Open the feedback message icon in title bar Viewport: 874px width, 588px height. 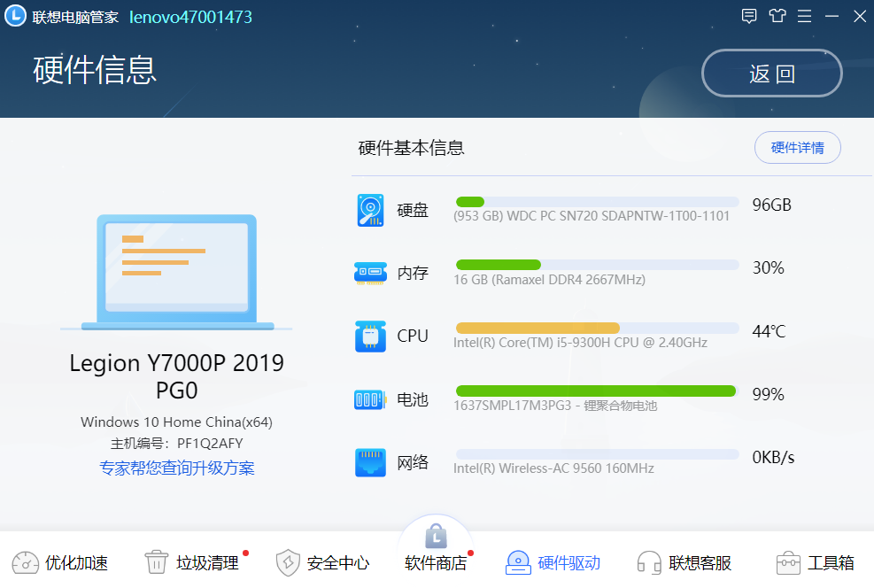click(748, 16)
